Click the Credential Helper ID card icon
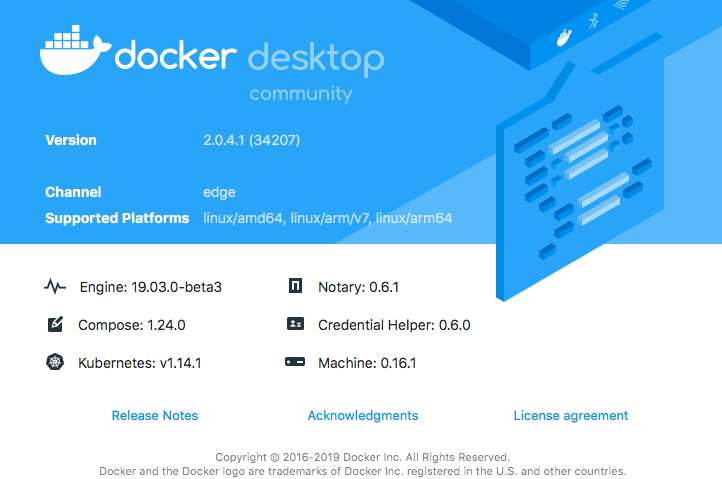Image resolution: width=722 pixels, height=479 pixels. [295, 324]
